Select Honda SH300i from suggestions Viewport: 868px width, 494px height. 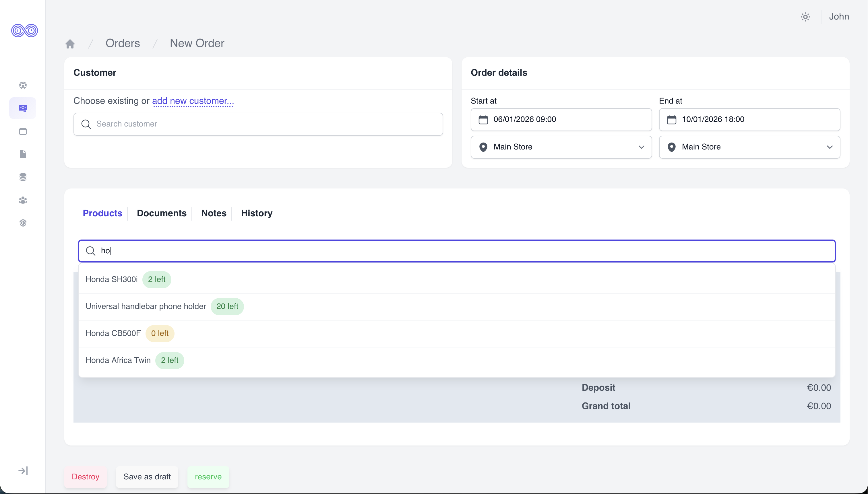pyautogui.click(x=112, y=279)
